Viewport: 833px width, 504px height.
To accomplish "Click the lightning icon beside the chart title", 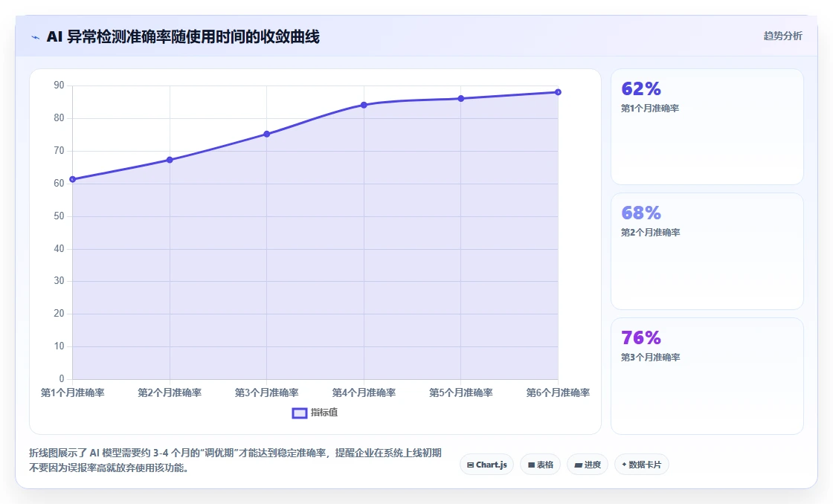I will [x=36, y=37].
